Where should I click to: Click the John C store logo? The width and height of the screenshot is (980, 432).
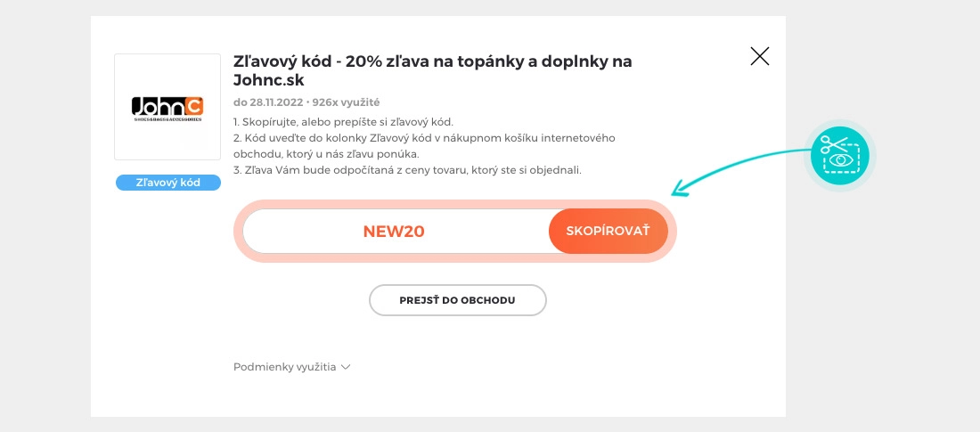[x=167, y=107]
